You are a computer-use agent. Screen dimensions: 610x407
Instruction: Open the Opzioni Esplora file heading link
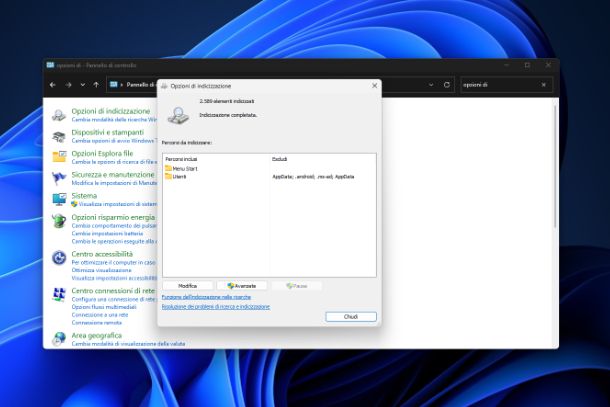click(102, 153)
